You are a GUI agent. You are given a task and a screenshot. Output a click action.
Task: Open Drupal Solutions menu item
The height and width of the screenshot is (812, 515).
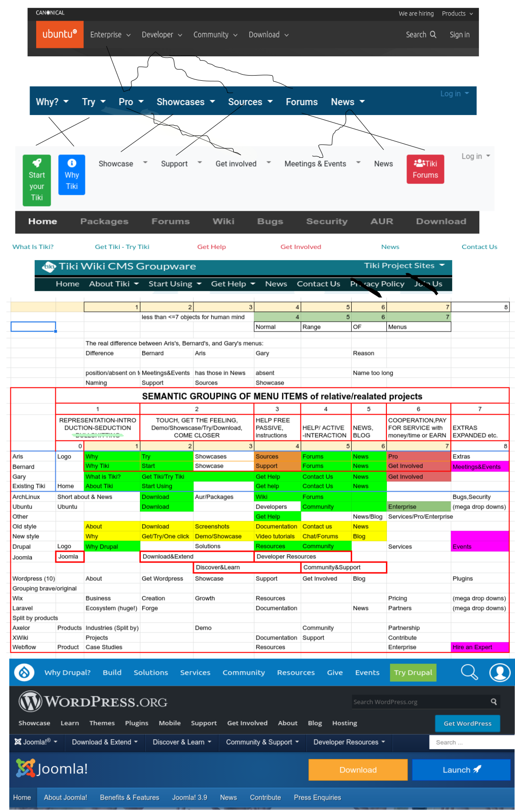tap(151, 673)
